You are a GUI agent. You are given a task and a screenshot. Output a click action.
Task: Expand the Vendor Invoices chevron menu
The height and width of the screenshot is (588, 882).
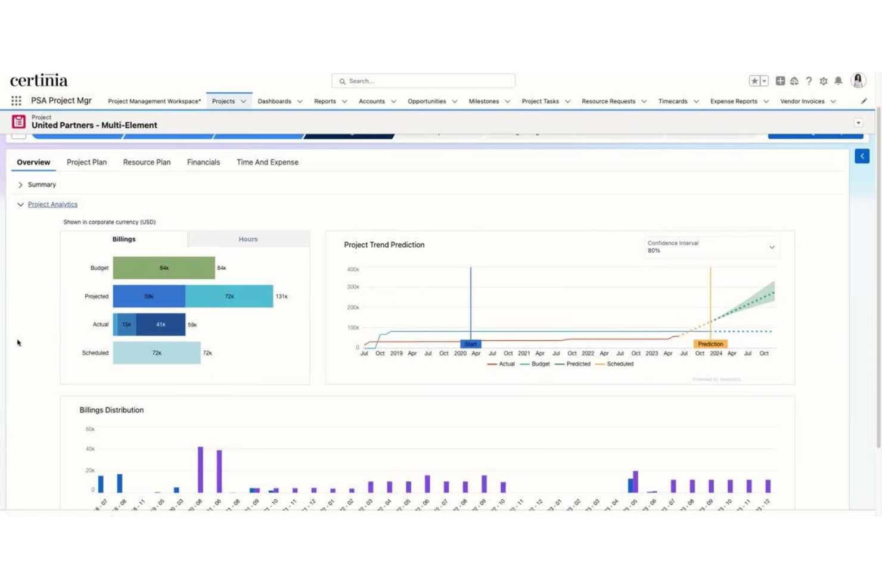click(833, 101)
